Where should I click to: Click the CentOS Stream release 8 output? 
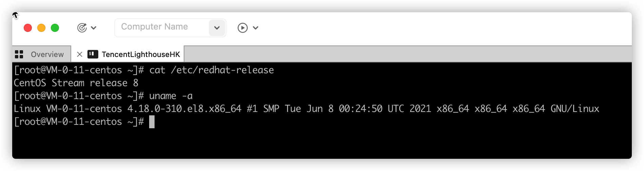pos(76,83)
